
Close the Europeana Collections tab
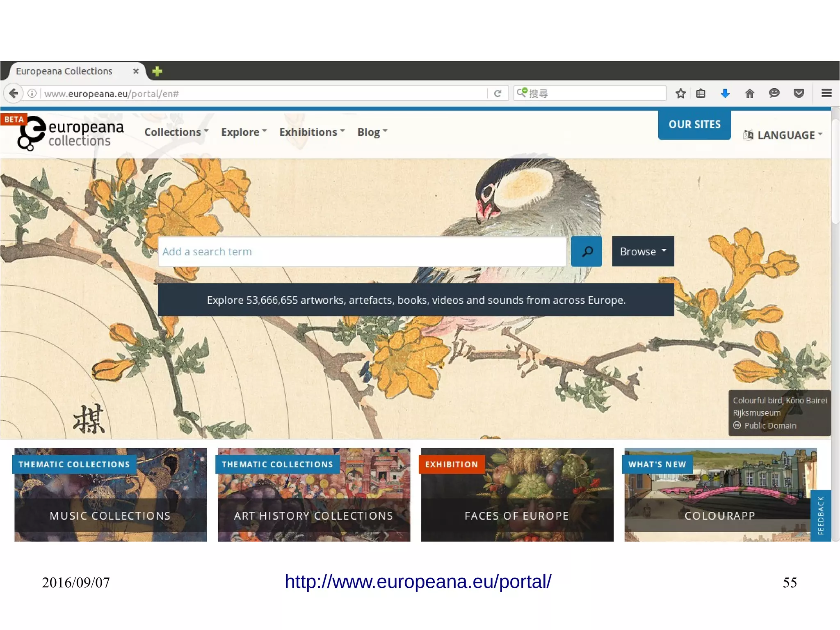pos(136,71)
